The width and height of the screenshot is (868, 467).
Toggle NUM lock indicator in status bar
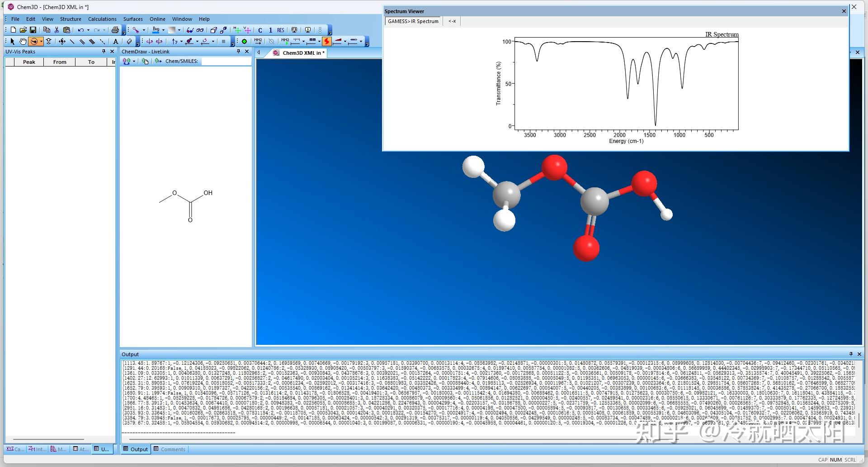(835, 459)
